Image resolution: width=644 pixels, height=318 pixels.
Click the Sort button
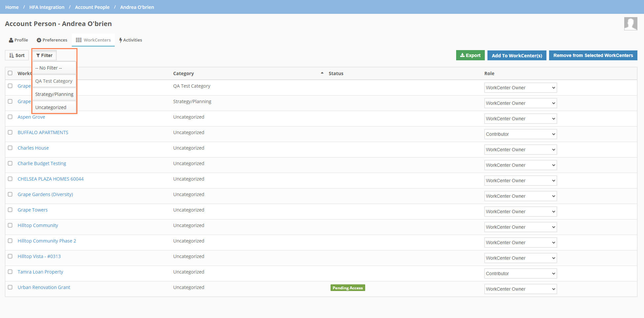(17, 55)
